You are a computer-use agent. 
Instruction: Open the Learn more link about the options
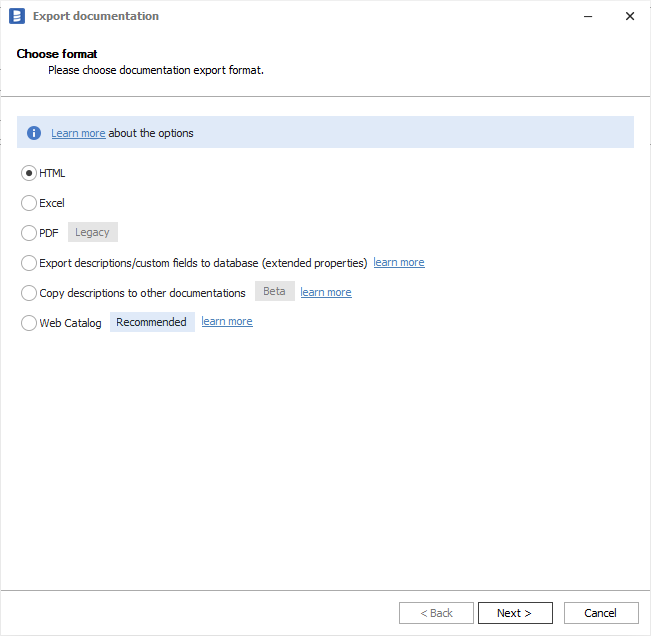point(78,133)
